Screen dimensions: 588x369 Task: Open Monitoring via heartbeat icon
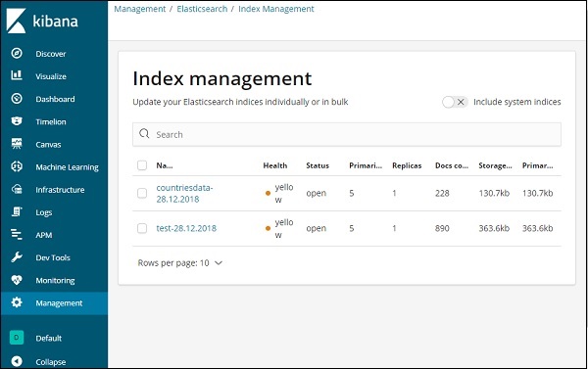point(17,280)
